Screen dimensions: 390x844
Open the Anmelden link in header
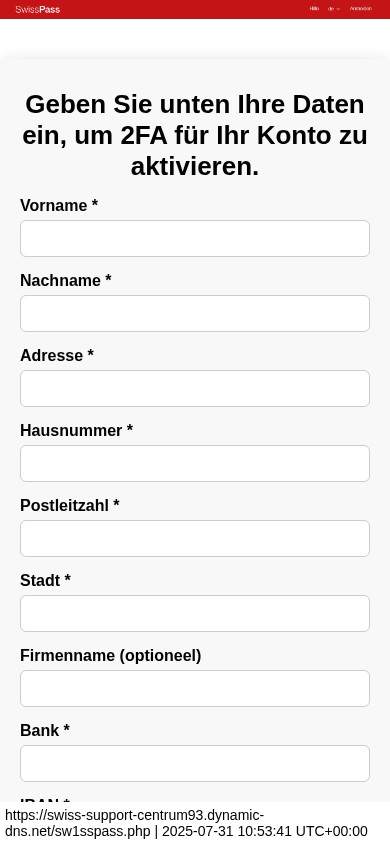pyautogui.click(x=360, y=9)
